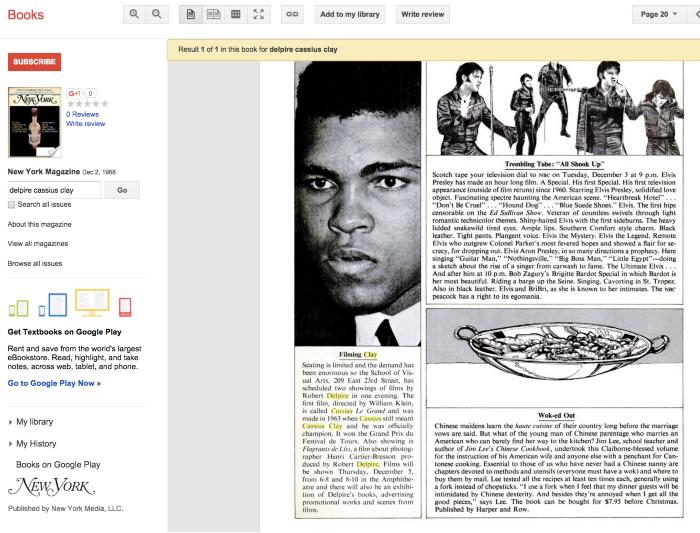Click the Go search button

(x=122, y=190)
